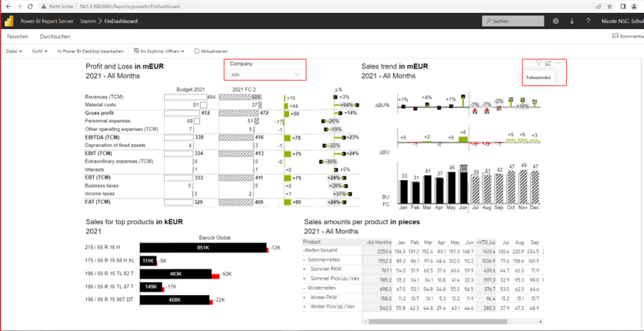Select the 468K bar for 195 / 80 R 15 96T DT
644x331 pixels.
175,300
